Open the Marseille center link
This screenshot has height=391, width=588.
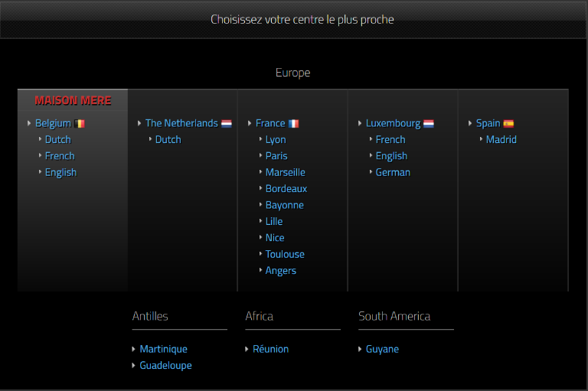[x=285, y=172]
